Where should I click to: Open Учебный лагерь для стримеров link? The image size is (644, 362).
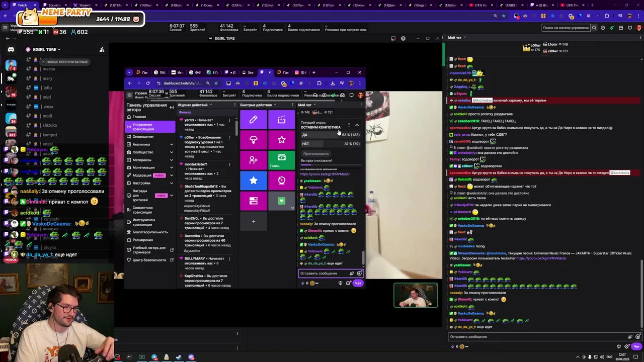[150, 250]
